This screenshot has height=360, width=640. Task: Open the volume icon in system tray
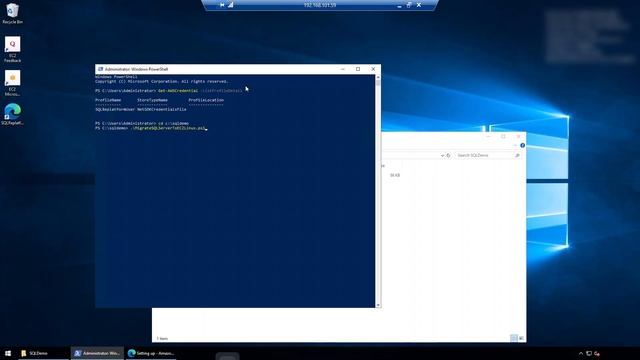click(597, 353)
